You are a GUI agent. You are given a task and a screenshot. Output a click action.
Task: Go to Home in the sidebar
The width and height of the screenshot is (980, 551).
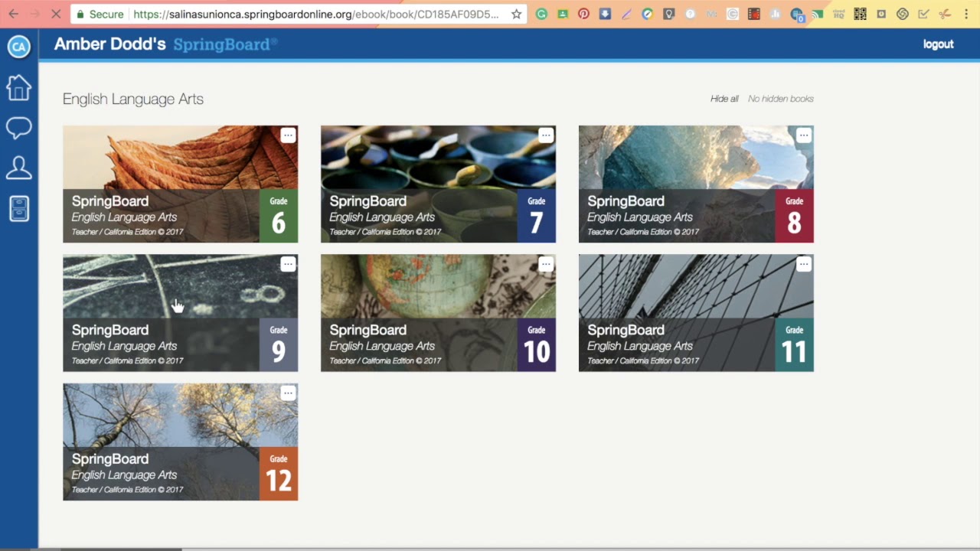pos(18,88)
